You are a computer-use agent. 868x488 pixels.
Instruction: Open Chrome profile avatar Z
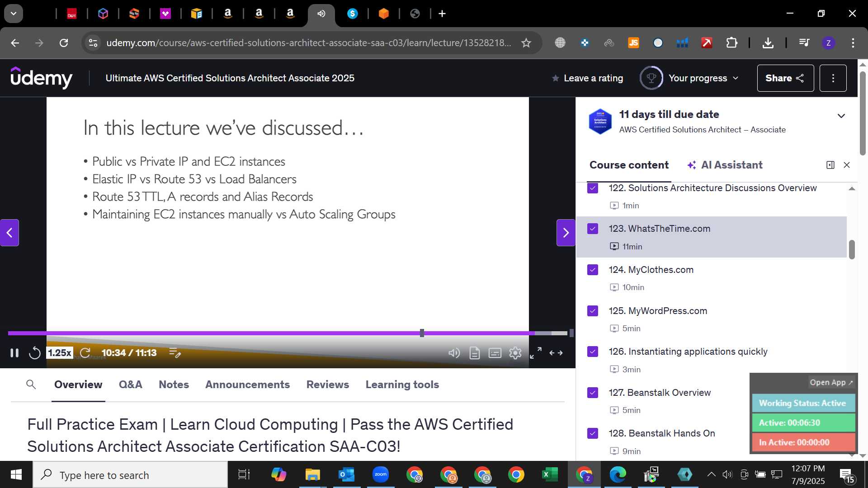click(828, 43)
